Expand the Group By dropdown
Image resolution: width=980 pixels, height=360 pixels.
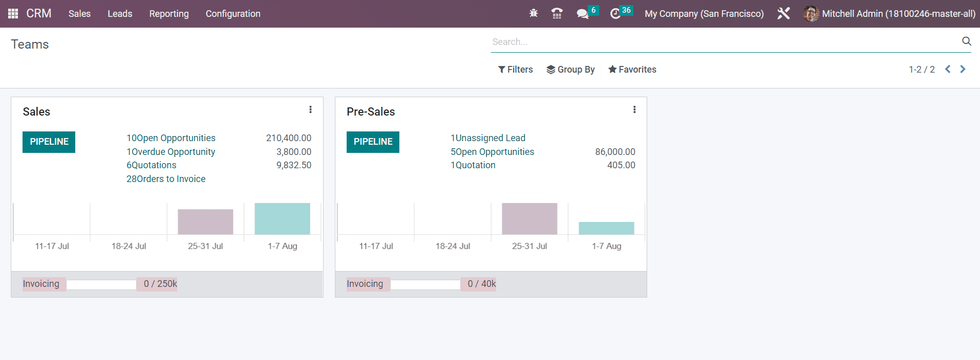point(570,70)
